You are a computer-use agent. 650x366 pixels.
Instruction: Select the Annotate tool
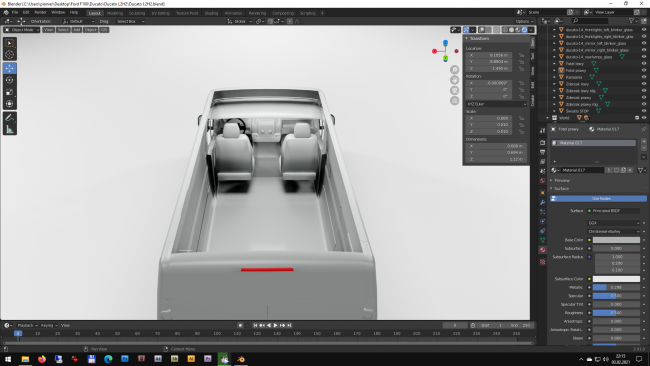click(x=10, y=118)
